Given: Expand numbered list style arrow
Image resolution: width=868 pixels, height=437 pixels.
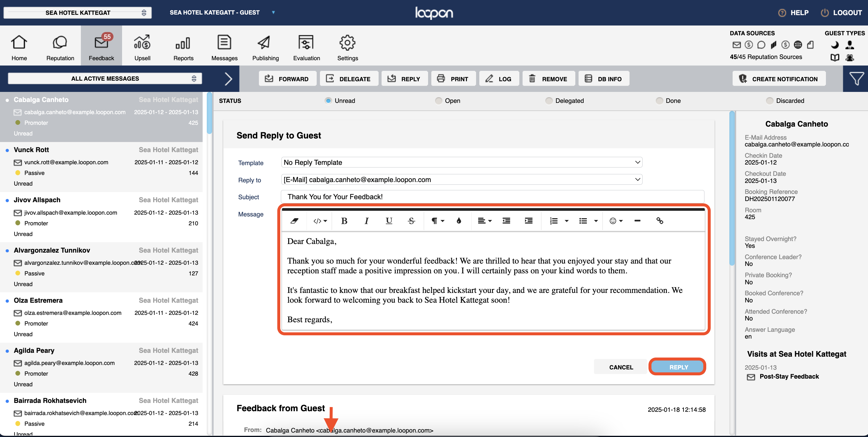Looking at the screenshot, I should (x=566, y=221).
